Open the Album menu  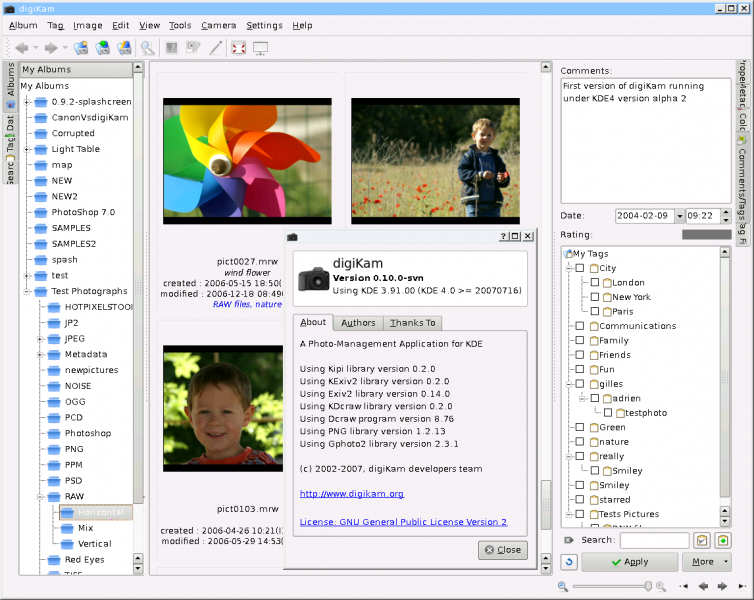coord(23,25)
